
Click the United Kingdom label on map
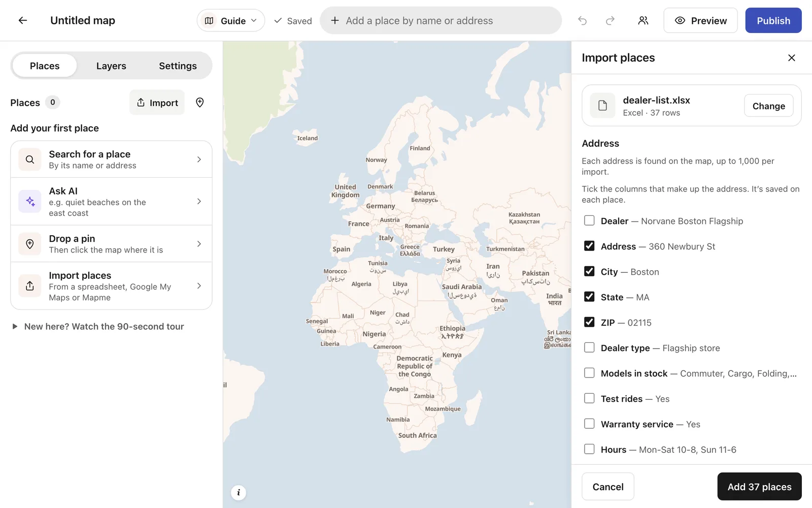coord(346,191)
